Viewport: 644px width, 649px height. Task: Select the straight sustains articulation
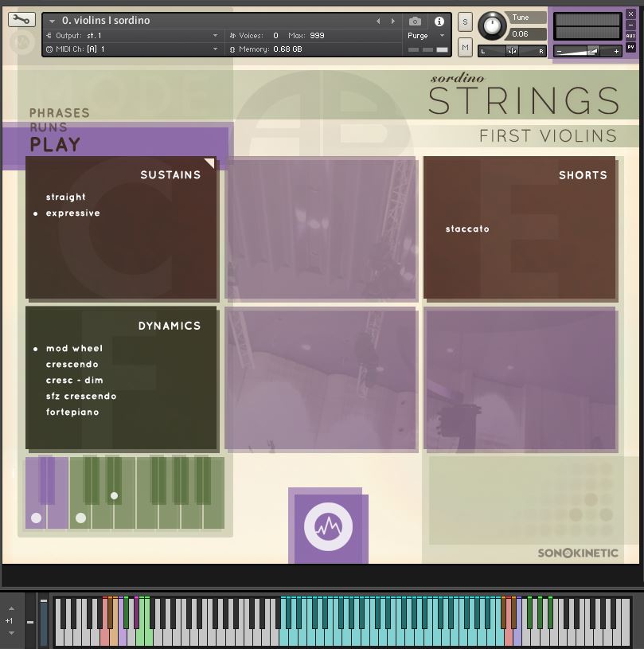click(66, 197)
